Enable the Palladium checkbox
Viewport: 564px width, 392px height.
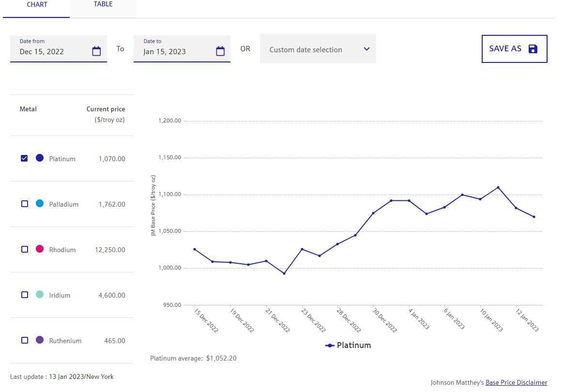pos(25,204)
